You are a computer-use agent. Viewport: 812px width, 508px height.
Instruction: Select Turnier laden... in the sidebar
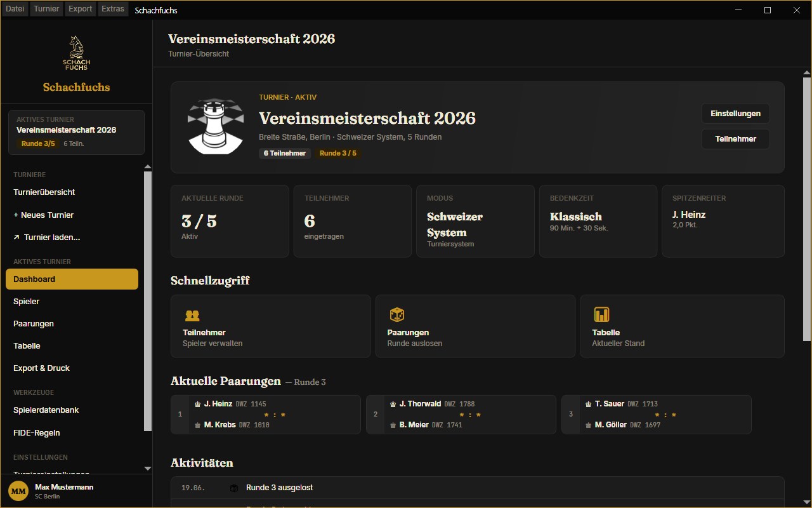[x=72, y=237]
